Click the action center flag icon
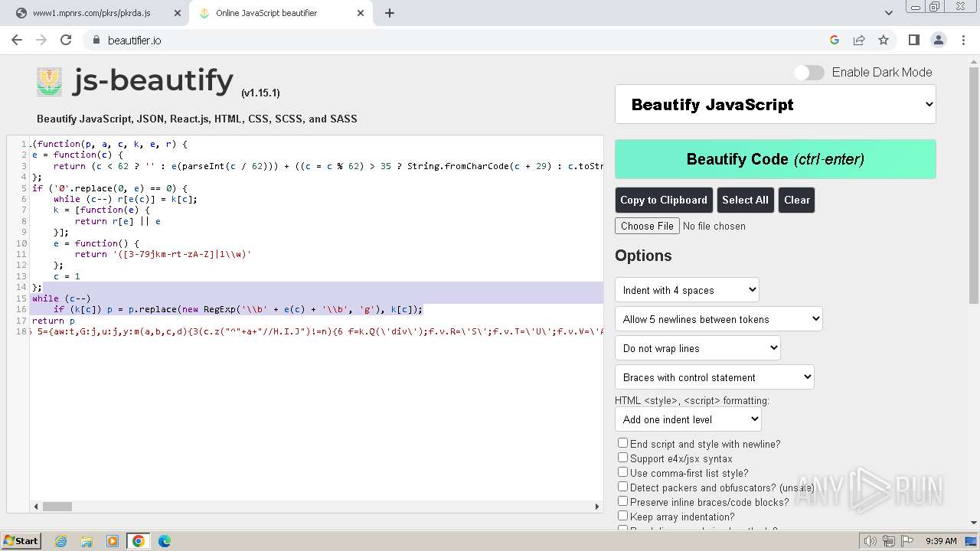Screen dimensions: 980x551 point(907,541)
